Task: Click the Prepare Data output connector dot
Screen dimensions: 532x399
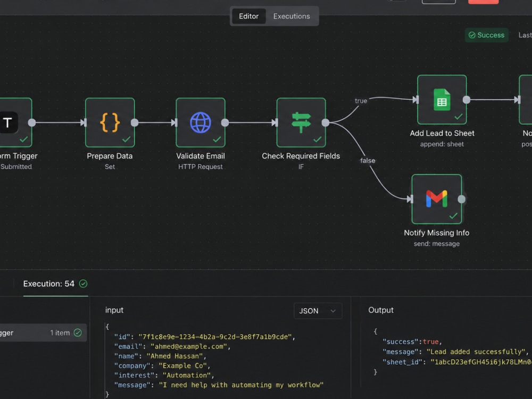Action: pyautogui.click(x=135, y=122)
